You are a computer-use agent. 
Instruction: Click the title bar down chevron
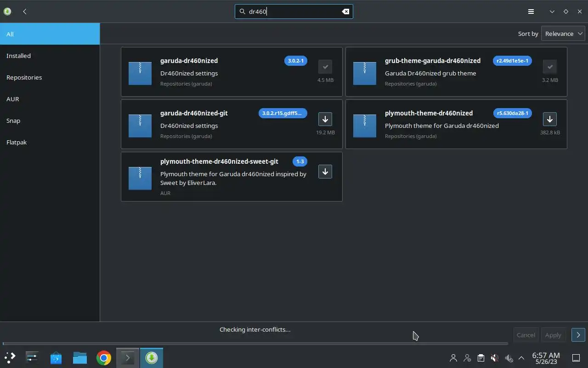[x=552, y=11]
